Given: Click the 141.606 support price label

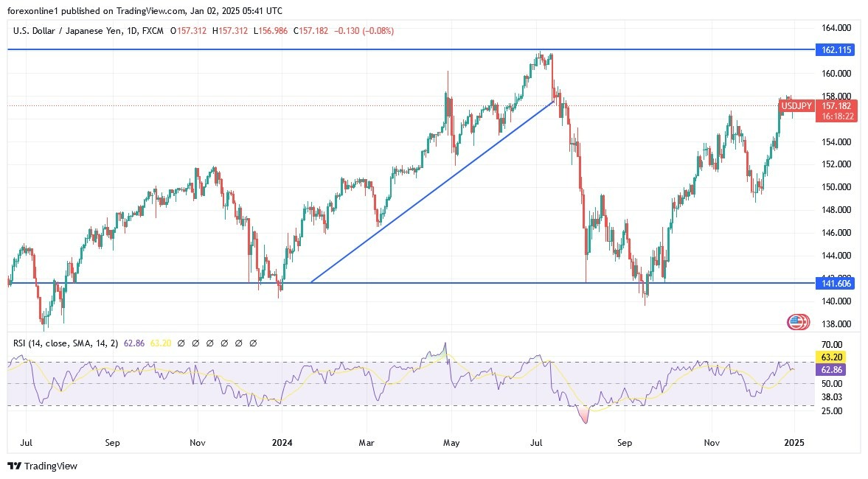Looking at the screenshot, I should point(834,282).
